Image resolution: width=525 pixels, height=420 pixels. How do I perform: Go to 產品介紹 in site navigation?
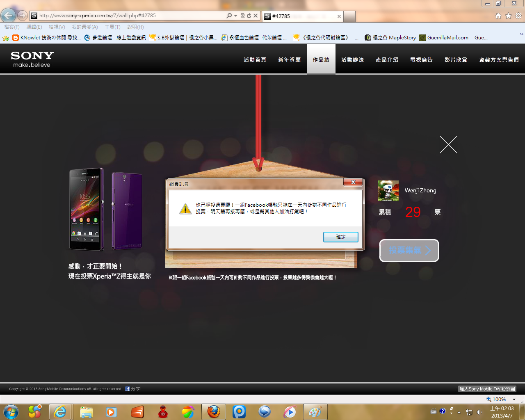click(387, 59)
